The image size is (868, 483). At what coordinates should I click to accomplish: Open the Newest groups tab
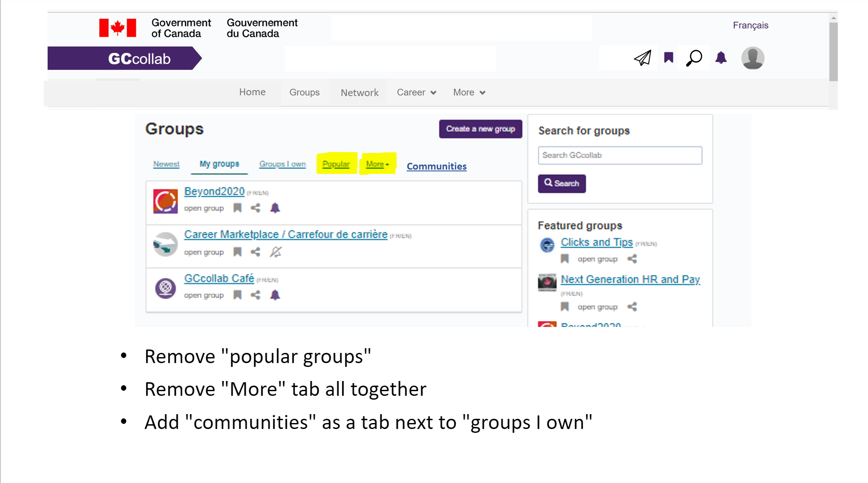166,164
